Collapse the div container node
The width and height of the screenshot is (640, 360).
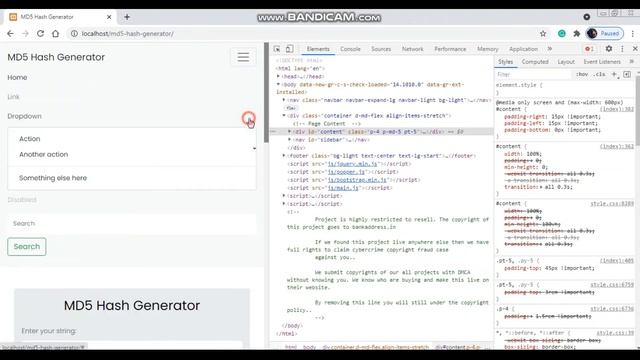coord(284,116)
